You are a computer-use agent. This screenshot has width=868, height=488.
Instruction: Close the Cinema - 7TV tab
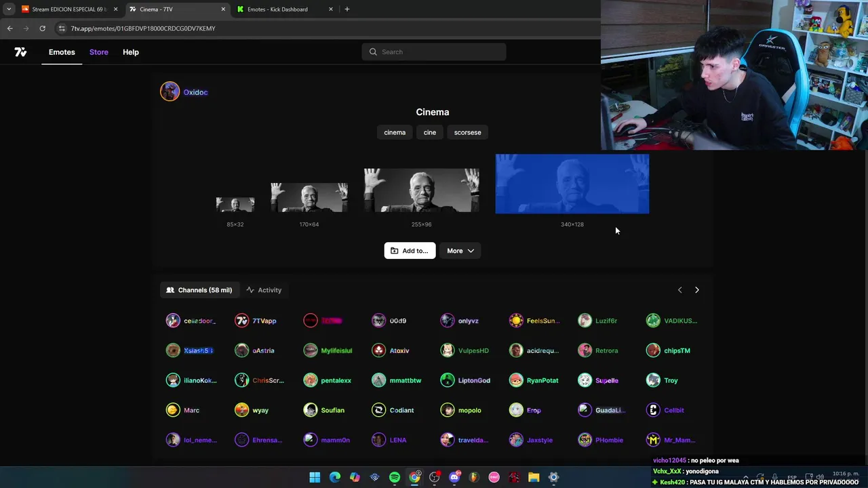coord(223,9)
